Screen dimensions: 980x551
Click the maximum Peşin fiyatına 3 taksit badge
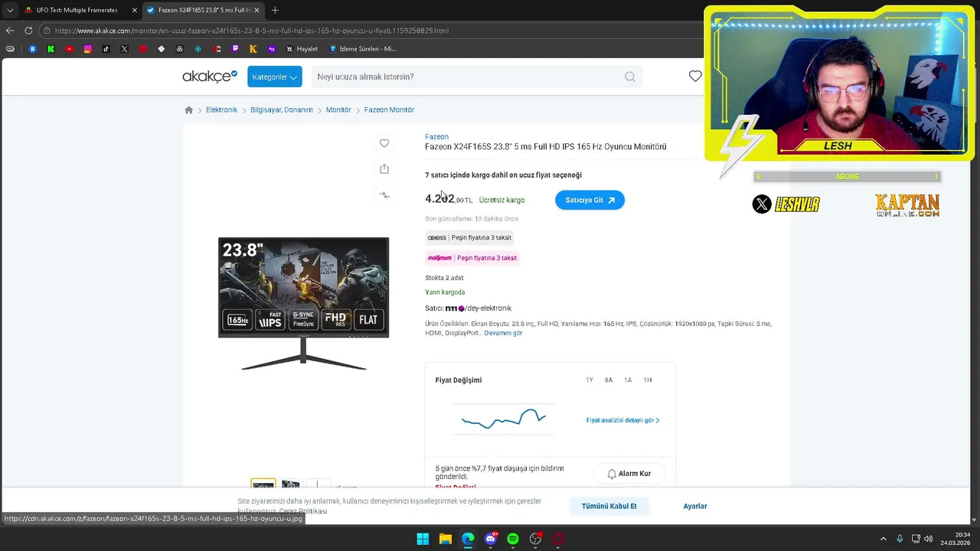pos(472,258)
